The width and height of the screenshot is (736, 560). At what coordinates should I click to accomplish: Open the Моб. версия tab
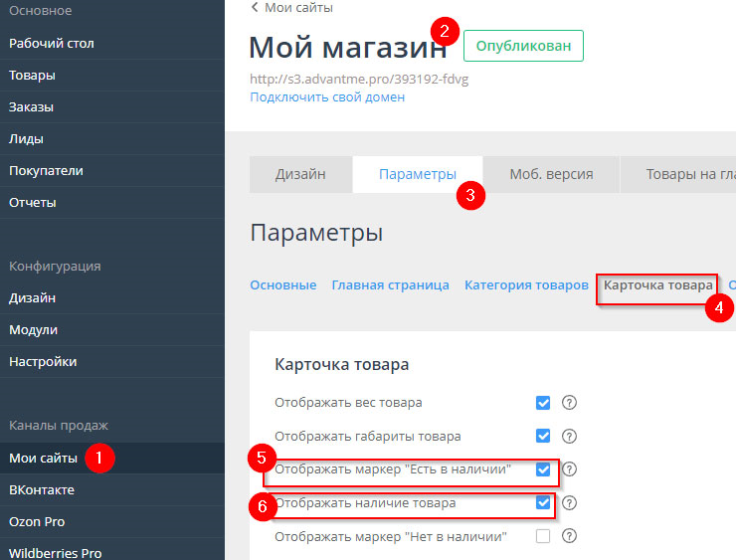click(551, 174)
